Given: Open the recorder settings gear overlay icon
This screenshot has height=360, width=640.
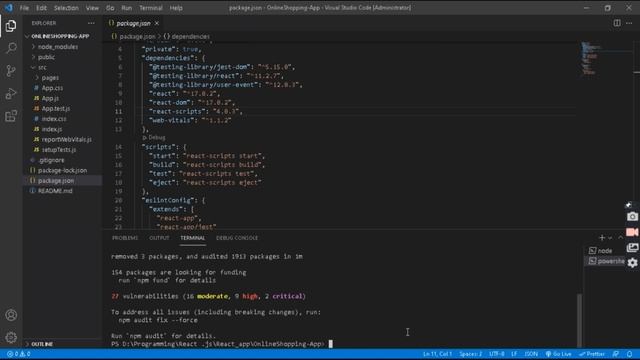Looking at the screenshot, I should 632,262.
